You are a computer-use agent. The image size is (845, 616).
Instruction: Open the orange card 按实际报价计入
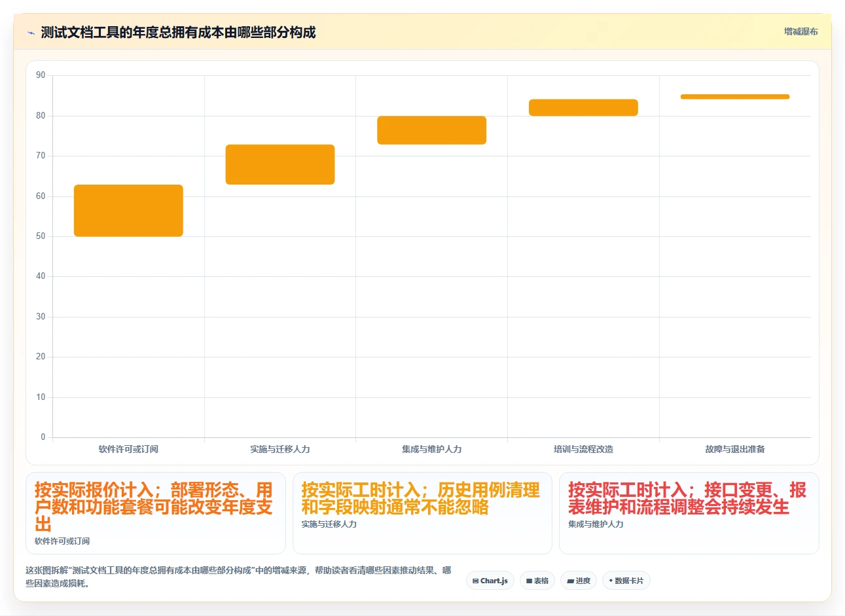click(x=156, y=513)
